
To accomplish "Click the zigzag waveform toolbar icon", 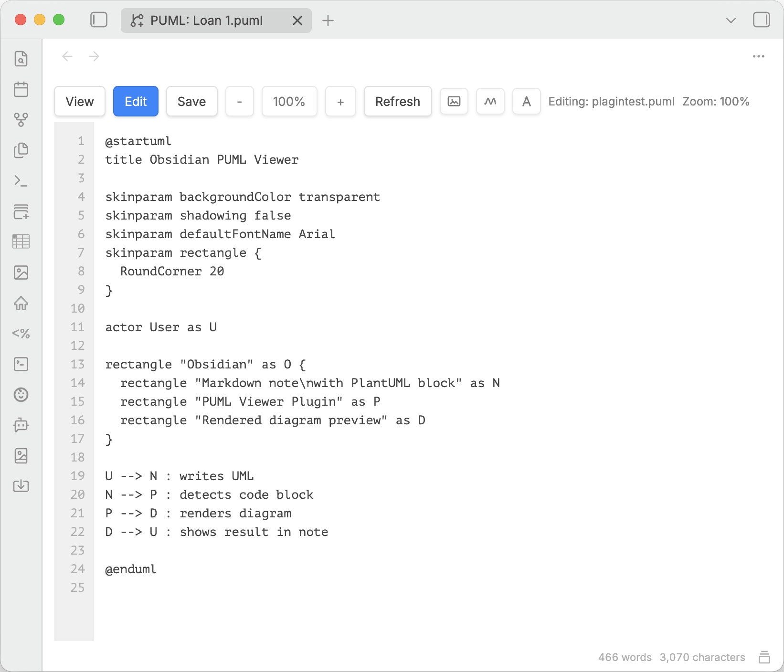I will click(490, 101).
